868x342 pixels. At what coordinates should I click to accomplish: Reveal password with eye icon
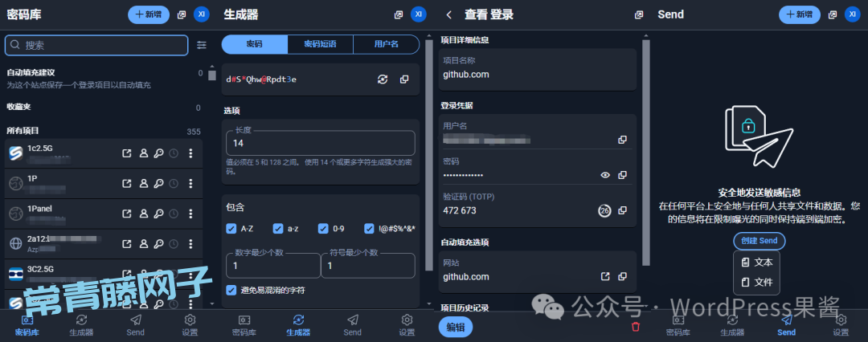click(606, 175)
